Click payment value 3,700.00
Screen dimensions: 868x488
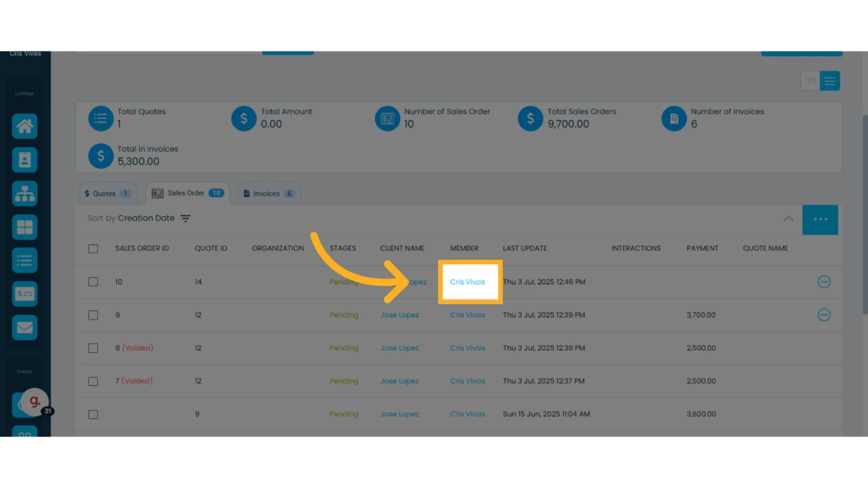tap(701, 315)
